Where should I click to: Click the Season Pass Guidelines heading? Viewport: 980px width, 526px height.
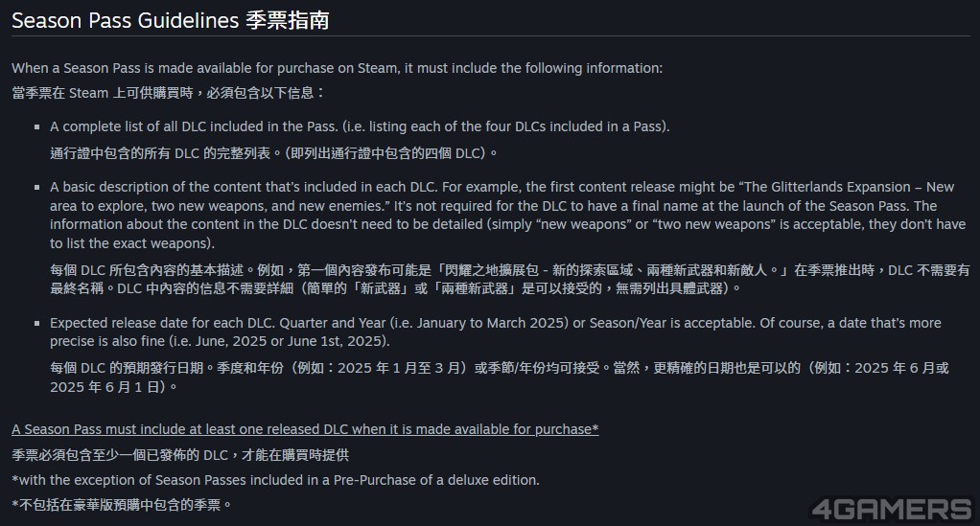point(170,21)
